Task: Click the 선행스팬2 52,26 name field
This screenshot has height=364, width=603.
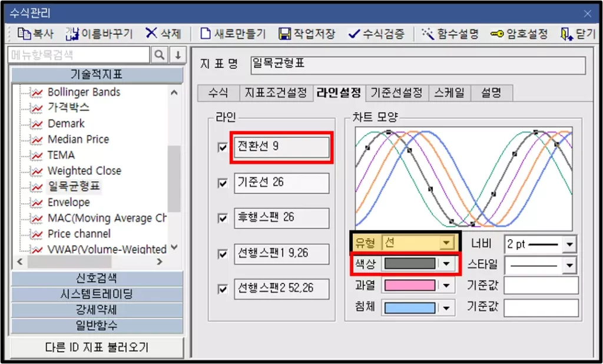Action: [281, 289]
